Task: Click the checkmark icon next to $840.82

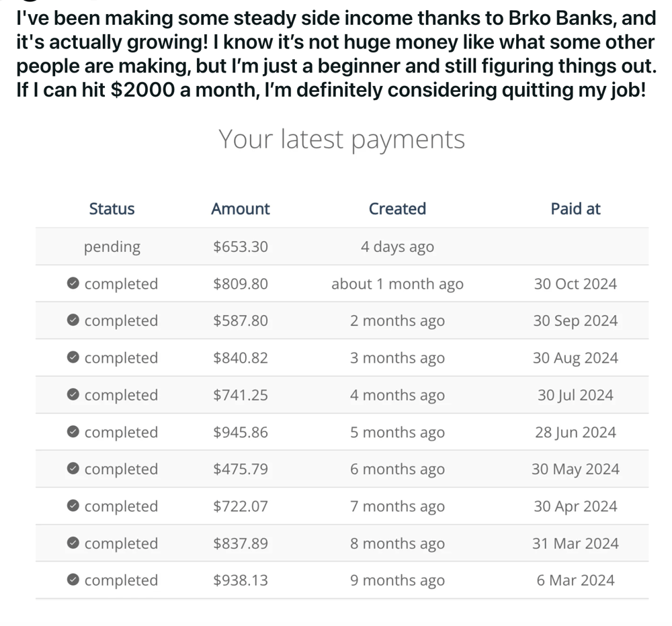Action: click(73, 357)
